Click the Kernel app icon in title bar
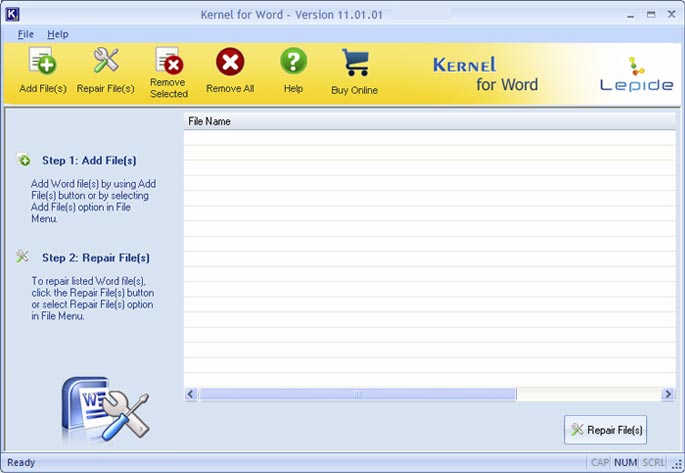 [12, 15]
